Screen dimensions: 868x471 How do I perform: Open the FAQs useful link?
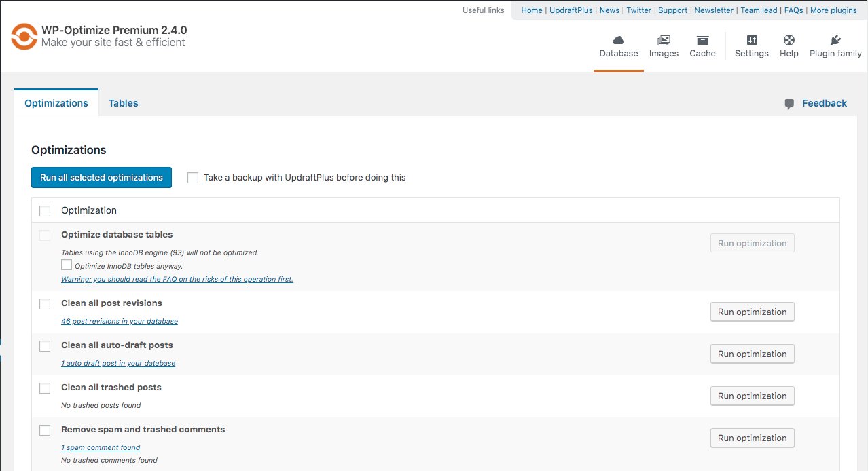(794, 10)
